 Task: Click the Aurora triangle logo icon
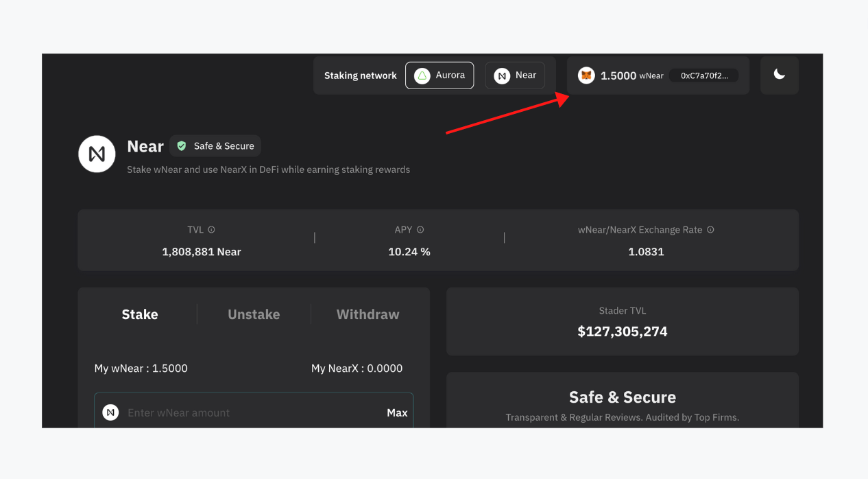[x=422, y=75]
